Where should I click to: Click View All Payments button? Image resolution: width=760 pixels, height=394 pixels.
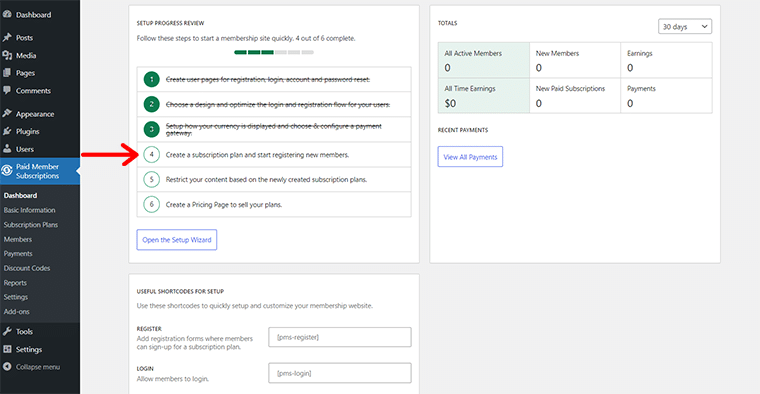pyautogui.click(x=470, y=157)
